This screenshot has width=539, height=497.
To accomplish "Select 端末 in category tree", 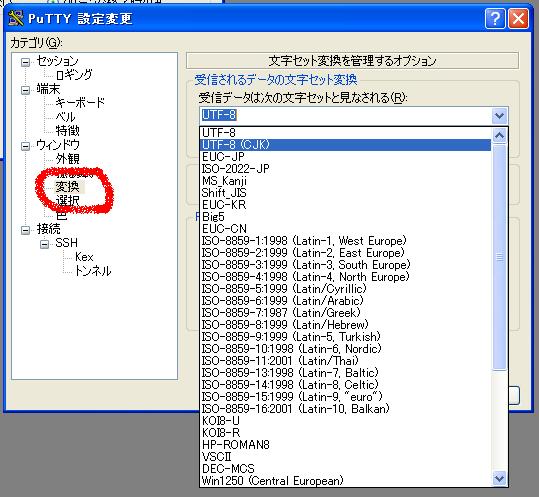I will (x=48, y=89).
